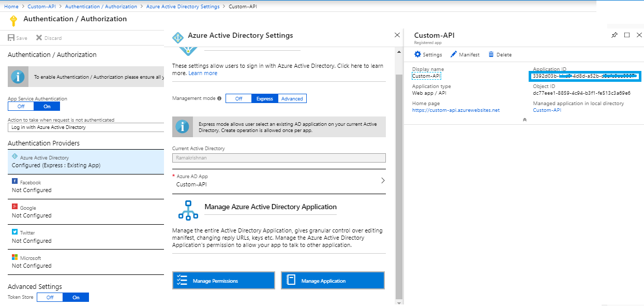Click the Management mode info icon
644x306 pixels.
coord(219,98)
